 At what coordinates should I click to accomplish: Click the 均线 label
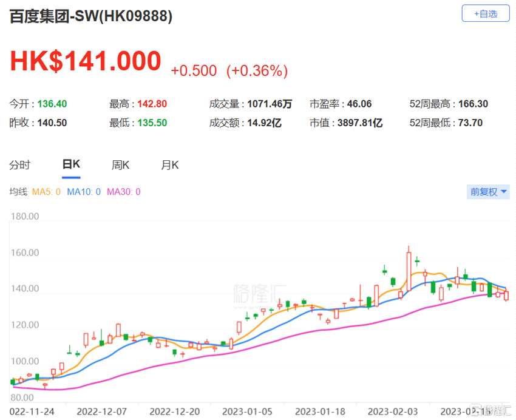point(18,191)
